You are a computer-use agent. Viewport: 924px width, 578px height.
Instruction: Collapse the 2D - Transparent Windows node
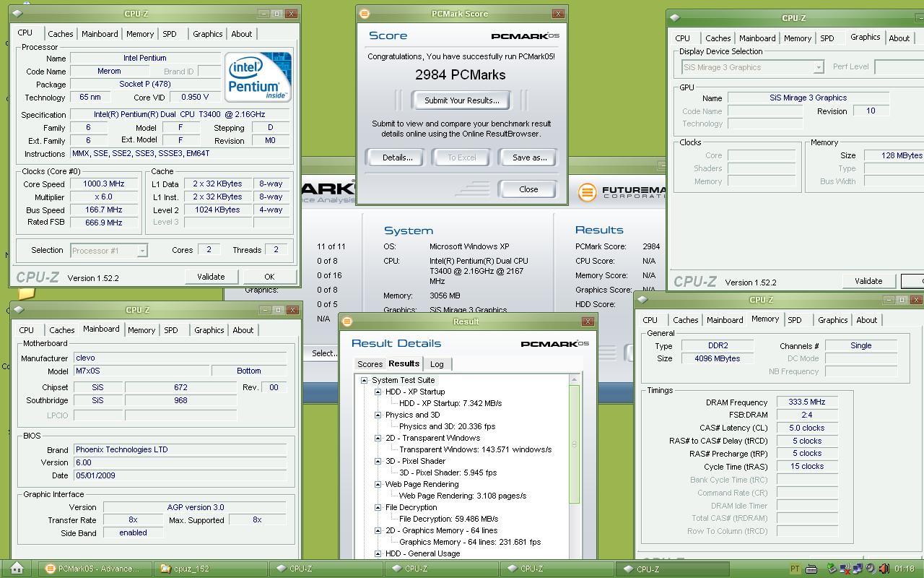pos(378,438)
